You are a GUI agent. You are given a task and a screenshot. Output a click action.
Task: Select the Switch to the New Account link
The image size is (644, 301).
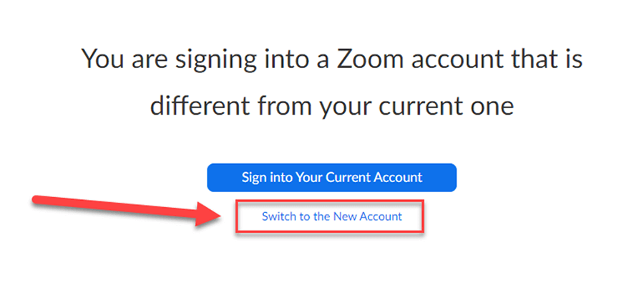[331, 216]
